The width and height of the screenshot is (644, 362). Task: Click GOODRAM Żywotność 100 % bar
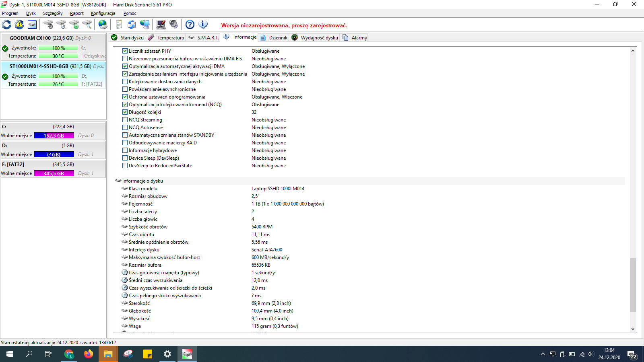[x=58, y=48]
